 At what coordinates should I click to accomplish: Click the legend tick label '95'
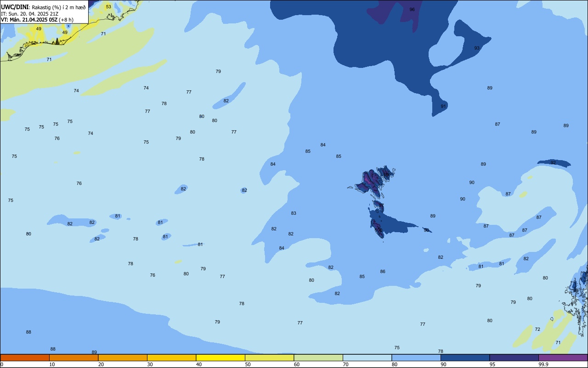pos(492,364)
